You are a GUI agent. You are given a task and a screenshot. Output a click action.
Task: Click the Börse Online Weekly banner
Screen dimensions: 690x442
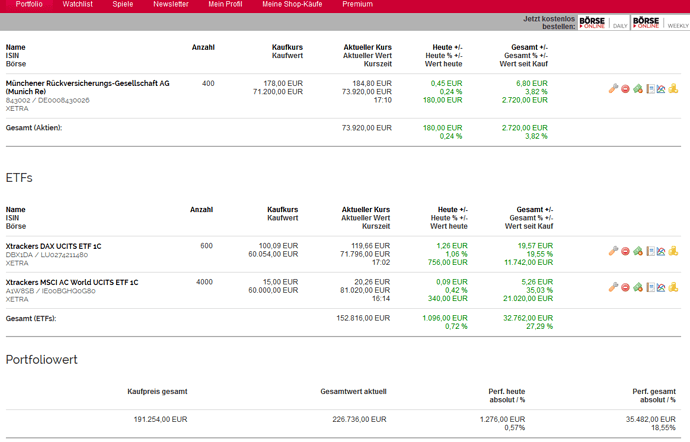(661, 22)
